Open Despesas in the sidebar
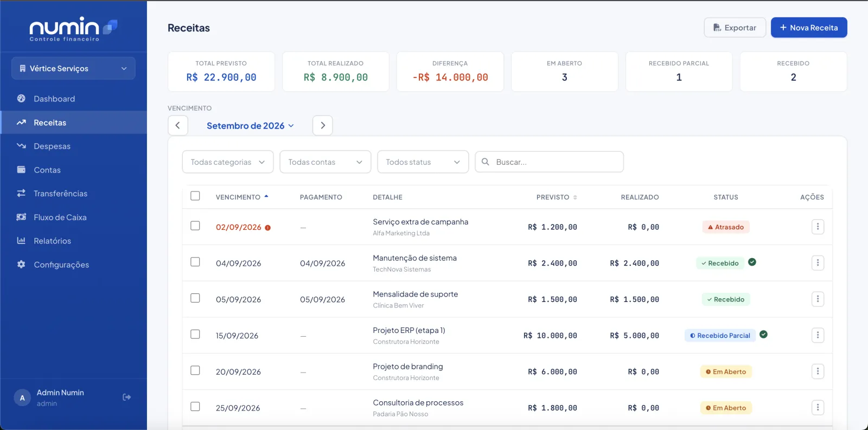 (73, 146)
